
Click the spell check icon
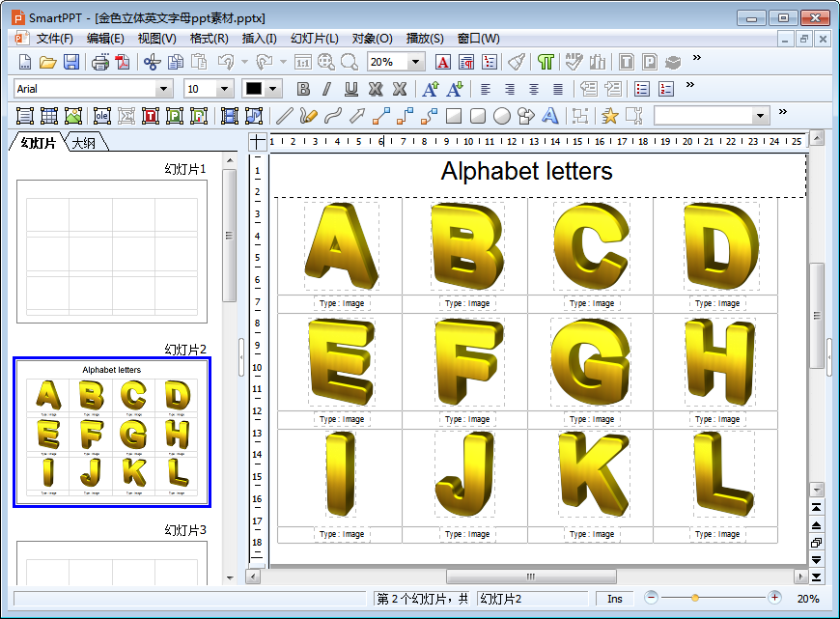click(574, 62)
